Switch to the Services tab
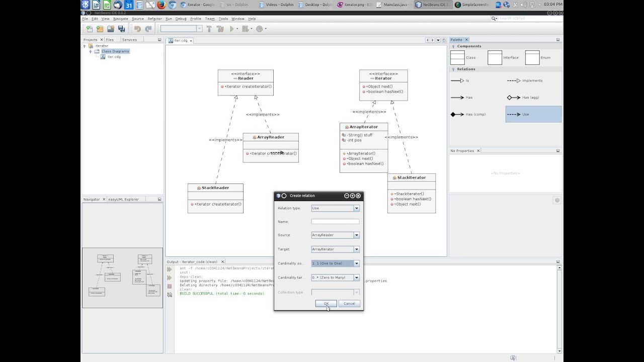Image resolution: width=644 pixels, height=362 pixels. (129, 40)
